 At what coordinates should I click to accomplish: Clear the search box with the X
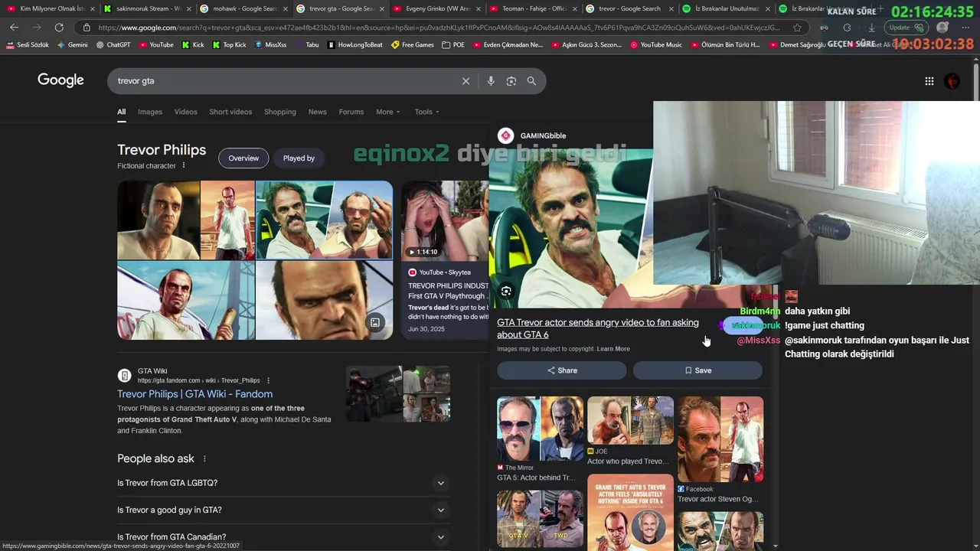pyautogui.click(x=465, y=81)
